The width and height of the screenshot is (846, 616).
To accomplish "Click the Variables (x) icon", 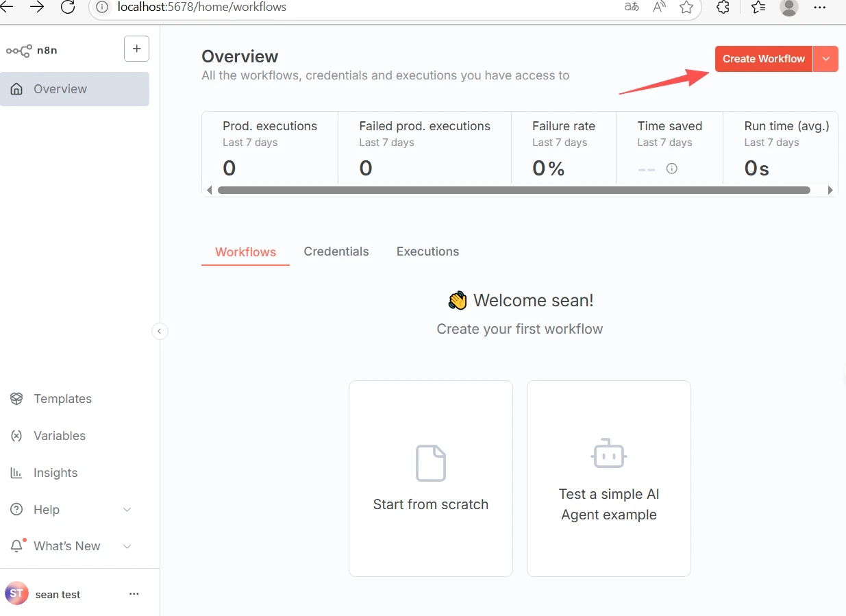I will [x=17, y=436].
